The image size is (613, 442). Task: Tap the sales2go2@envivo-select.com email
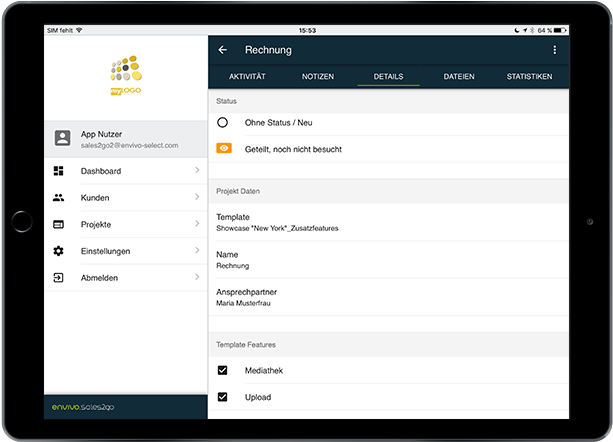(129, 145)
